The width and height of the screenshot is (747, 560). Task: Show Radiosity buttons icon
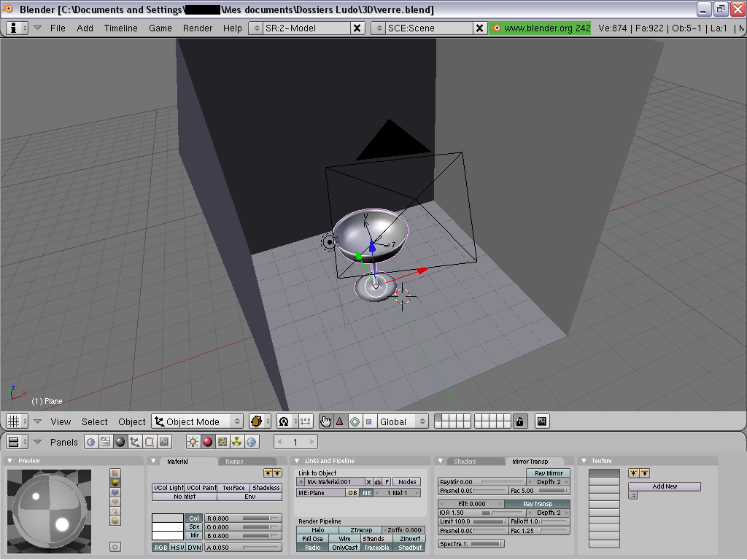[237, 442]
